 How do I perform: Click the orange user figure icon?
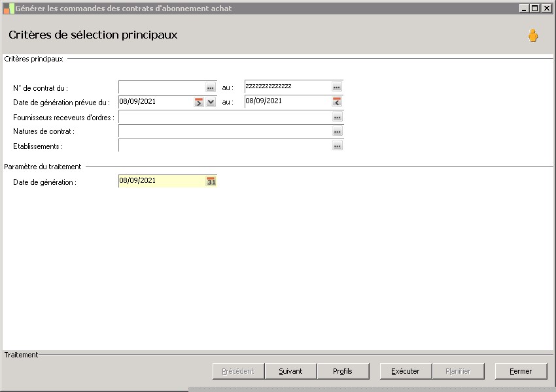[532, 35]
